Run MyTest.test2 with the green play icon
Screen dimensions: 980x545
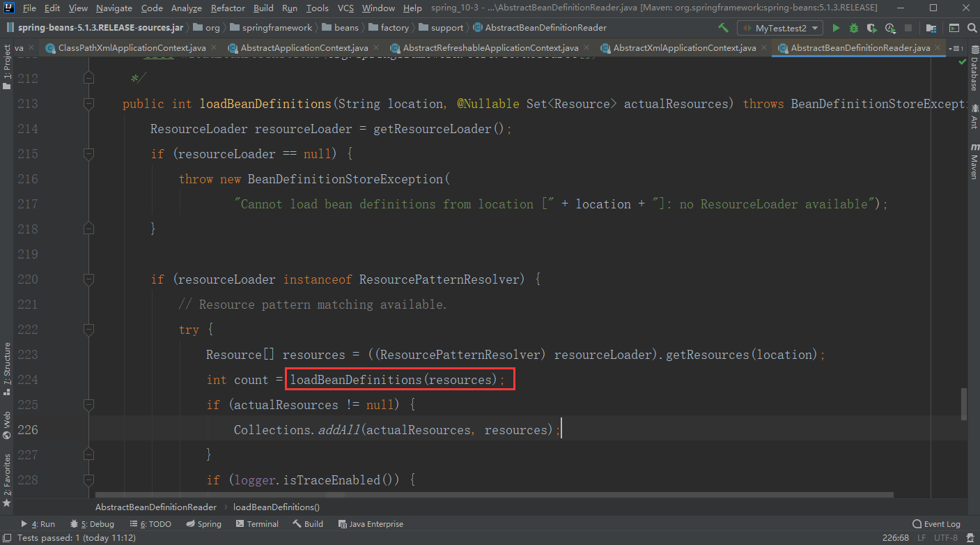pyautogui.click(x=836, y=28)
